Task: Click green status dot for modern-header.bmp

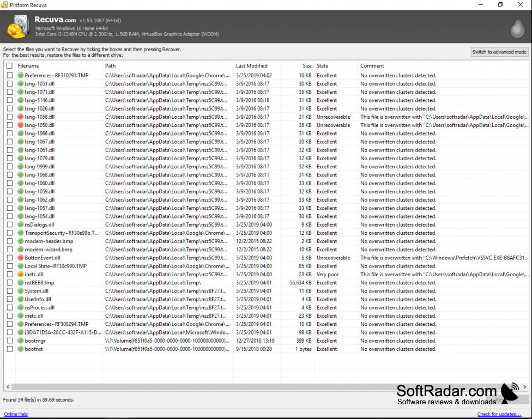Action: (20, 241)
